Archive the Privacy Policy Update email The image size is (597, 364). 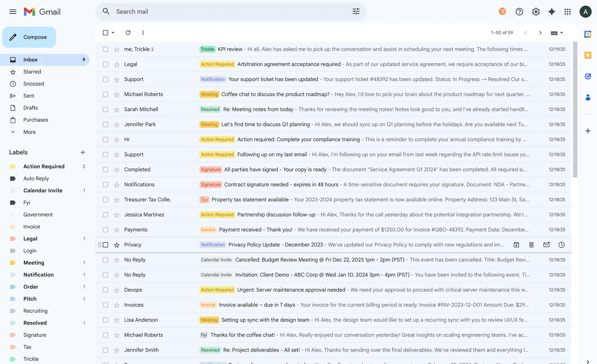coord(516,245)
